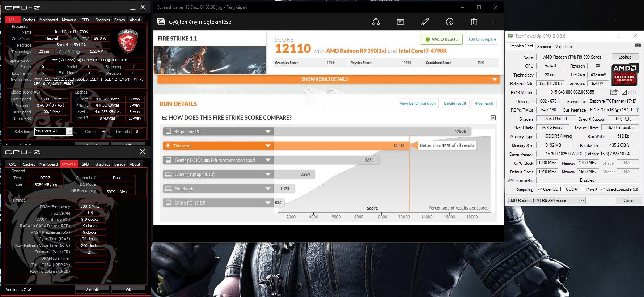Toggle the CUDA checkbox
Viewport: 644px width, 297px height.
pos(563,189)
